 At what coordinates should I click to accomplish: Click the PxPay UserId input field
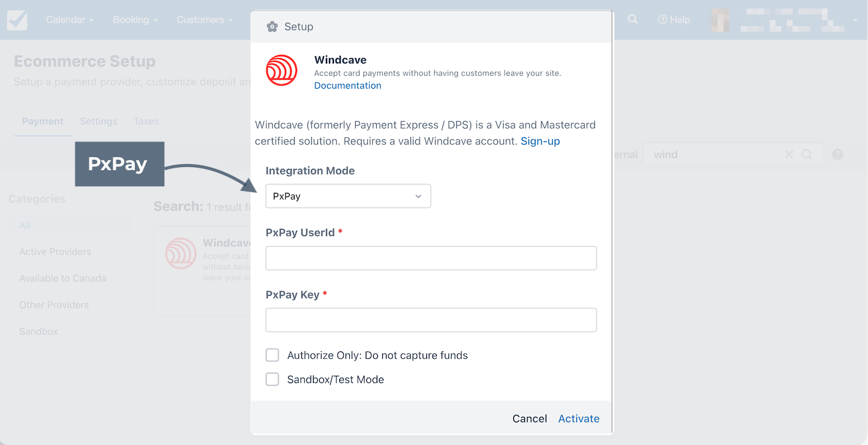pos(431,258)
